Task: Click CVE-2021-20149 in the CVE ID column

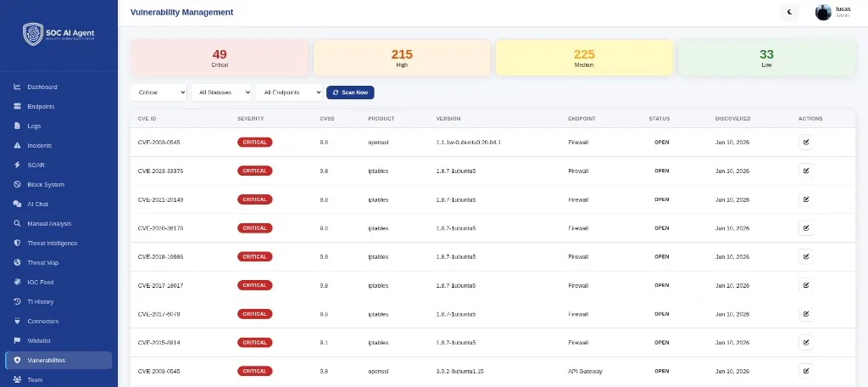Action: (x=160, y=199)
